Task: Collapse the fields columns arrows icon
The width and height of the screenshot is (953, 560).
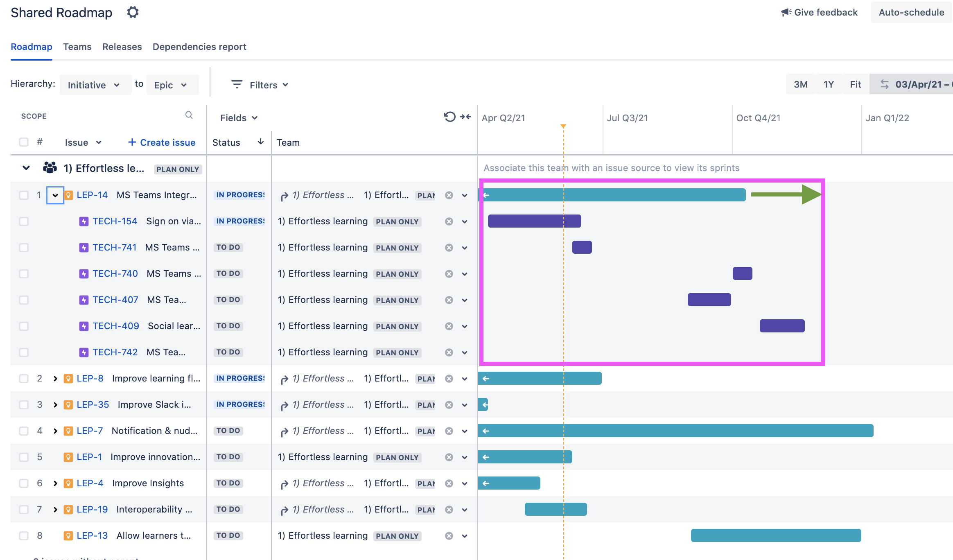Action: tap(465, 117)
